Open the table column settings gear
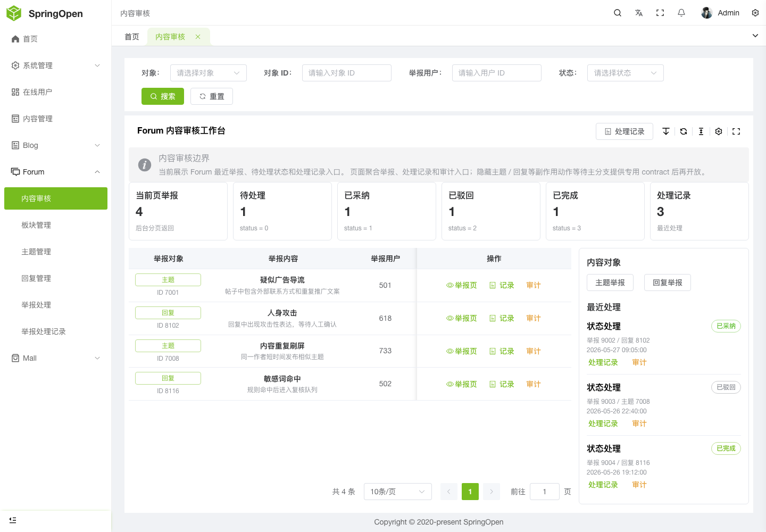 pyautogui.click(x=719, y=131)
